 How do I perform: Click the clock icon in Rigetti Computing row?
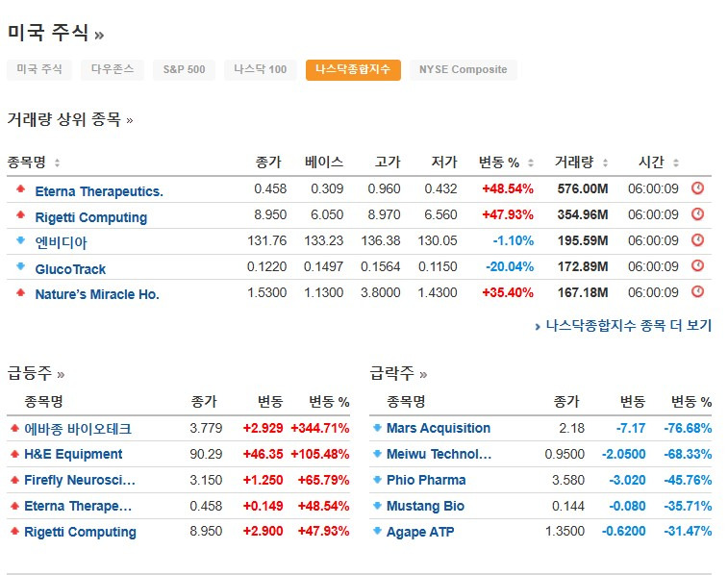pyautogui.click(x=697, y=214)
